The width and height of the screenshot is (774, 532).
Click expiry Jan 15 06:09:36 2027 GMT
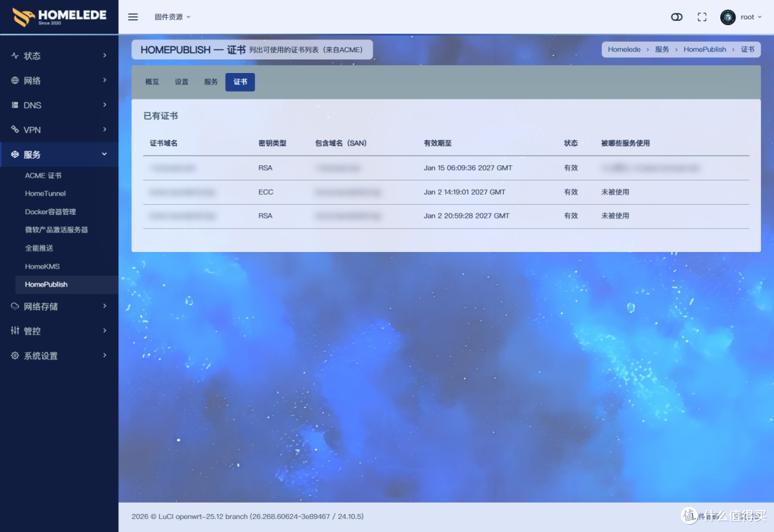click(468, 168)
